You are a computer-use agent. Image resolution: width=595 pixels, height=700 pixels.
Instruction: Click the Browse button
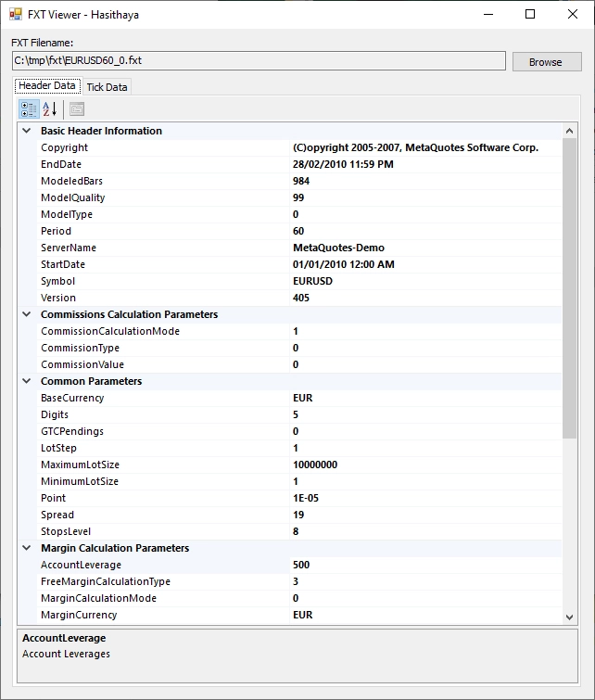pos(547,61)
